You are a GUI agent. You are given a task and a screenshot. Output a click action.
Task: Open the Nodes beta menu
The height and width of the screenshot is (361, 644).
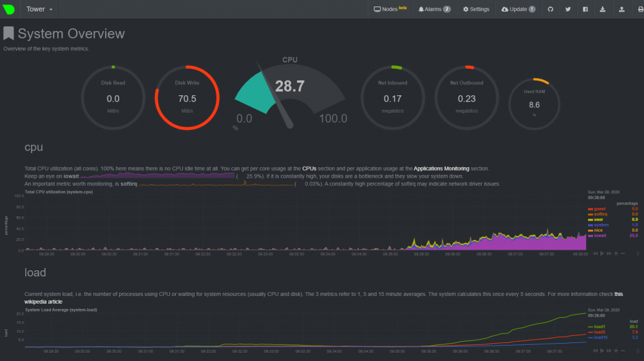coord(390,9)
